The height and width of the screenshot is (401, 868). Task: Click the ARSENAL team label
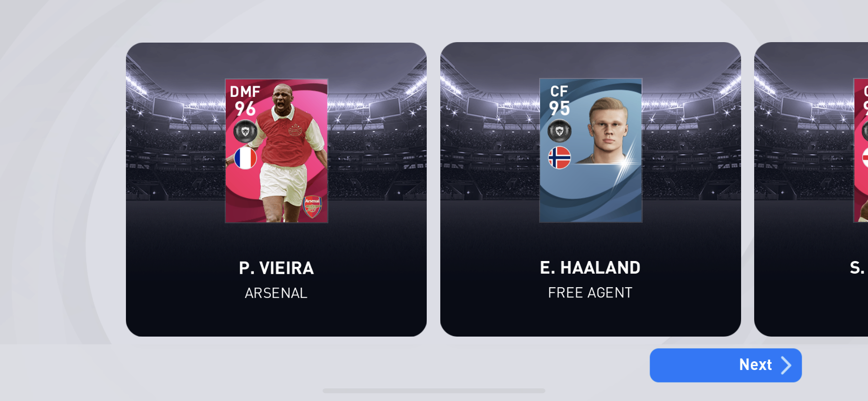point(276,293)
